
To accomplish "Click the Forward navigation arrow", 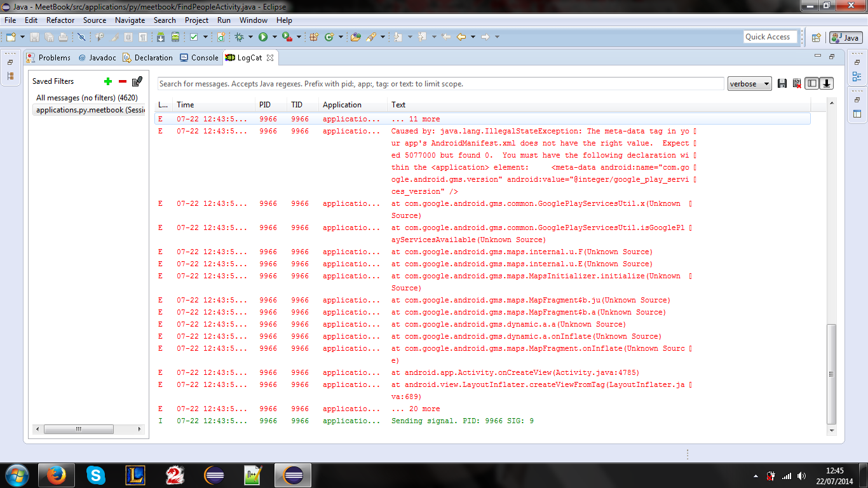I will pos(485,37).
